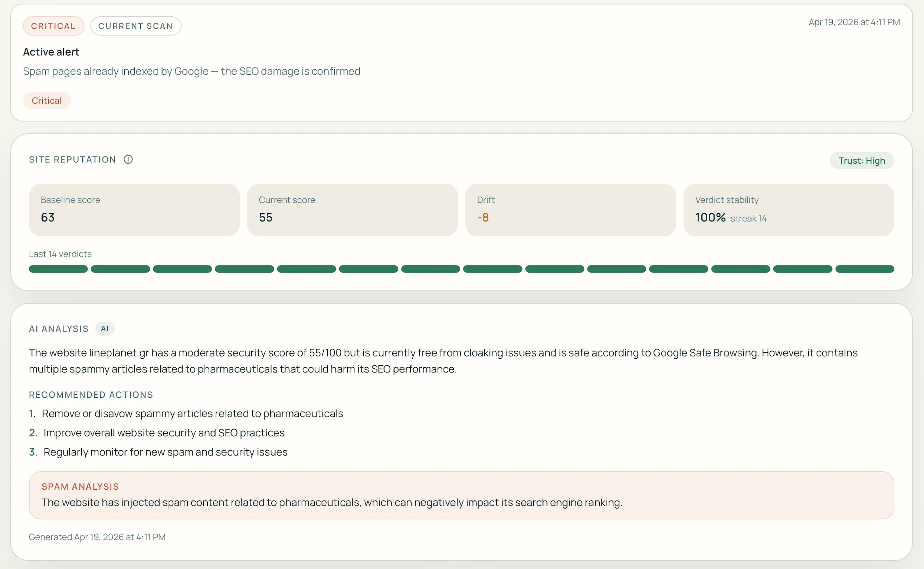Select the Verdict stability card

(789, 210)
